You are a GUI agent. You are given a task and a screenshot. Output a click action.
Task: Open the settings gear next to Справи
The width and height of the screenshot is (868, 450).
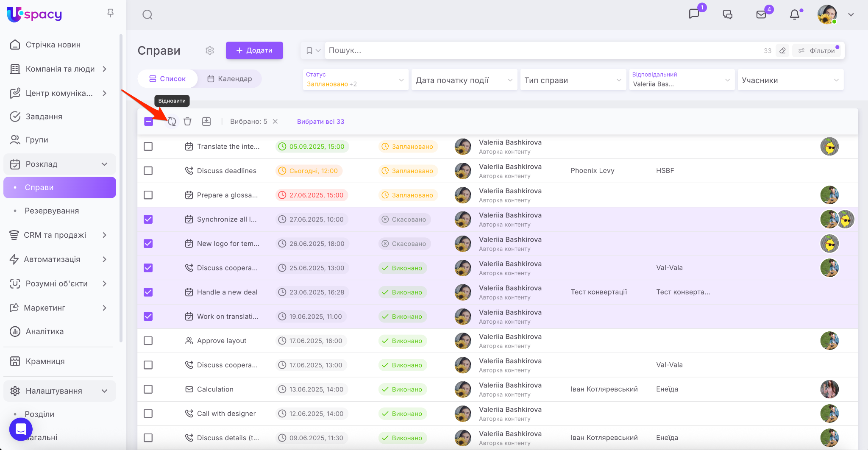pos(210,50)
